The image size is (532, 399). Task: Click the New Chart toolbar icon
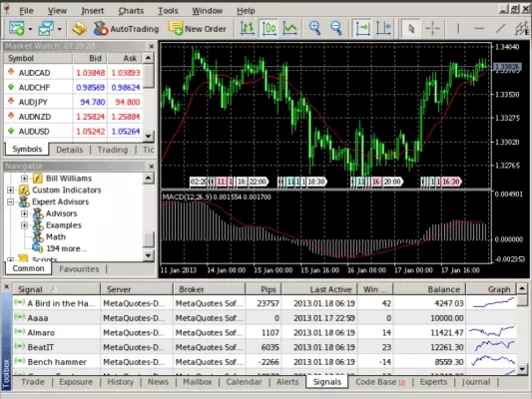[x=16, y=29]
